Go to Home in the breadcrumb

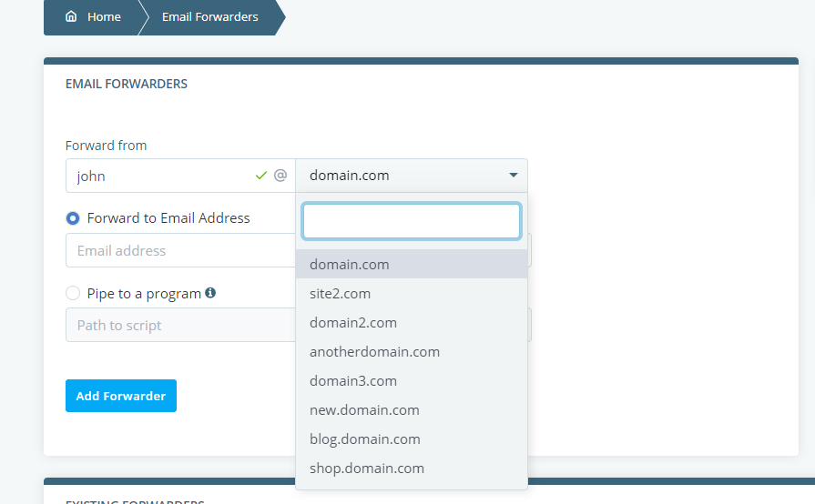(104, 16)
